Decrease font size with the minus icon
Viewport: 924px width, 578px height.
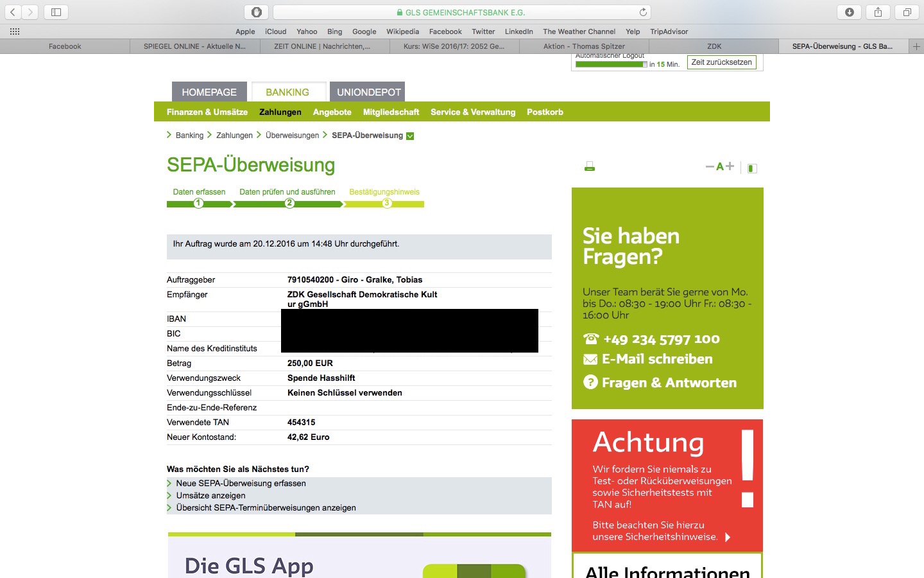coord(710,166)
